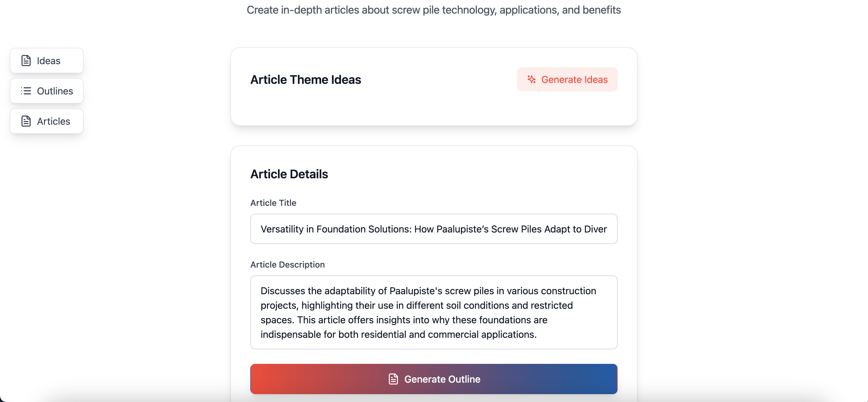Focus the Article Title input field
This screenshot has height=402, width=868.
click(434, 229)
